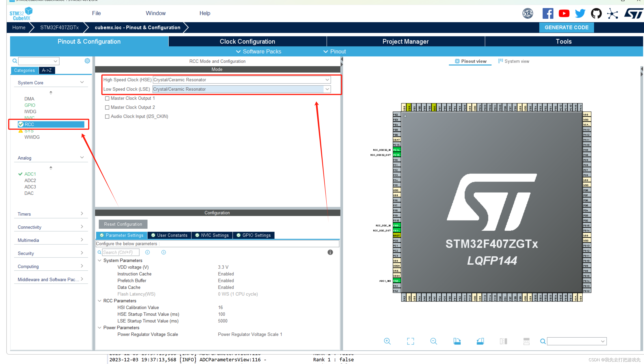The image size is (644, 364).
Task: Click the pin search magnifier icon
Action: [x=543, y=341]
